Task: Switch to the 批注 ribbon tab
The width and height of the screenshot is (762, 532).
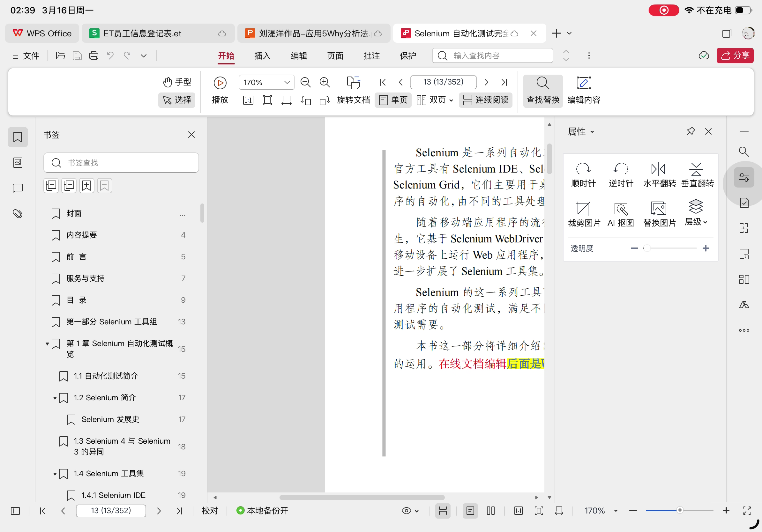Action: click(371, 55)
